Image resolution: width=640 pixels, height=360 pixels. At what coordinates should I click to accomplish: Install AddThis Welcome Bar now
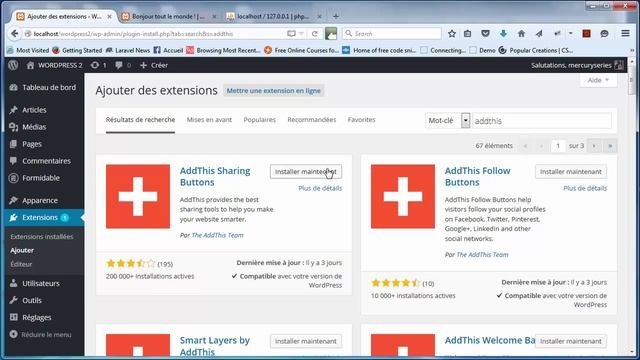pos(571,341)
